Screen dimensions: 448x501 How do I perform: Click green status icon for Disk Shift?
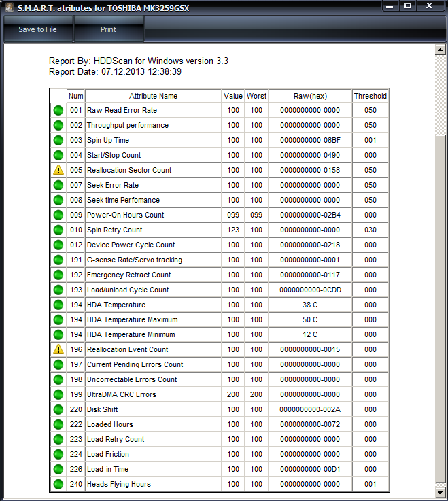(58, 409)
